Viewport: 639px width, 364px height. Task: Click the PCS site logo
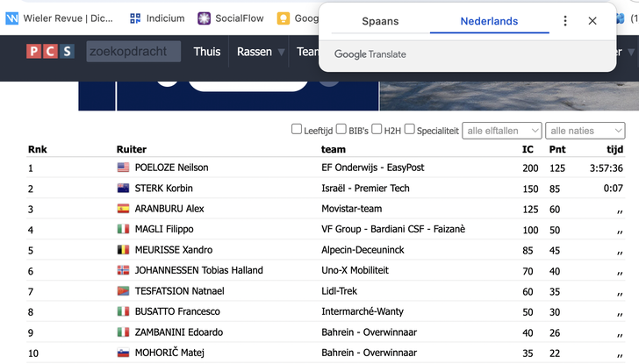[49, 52]
